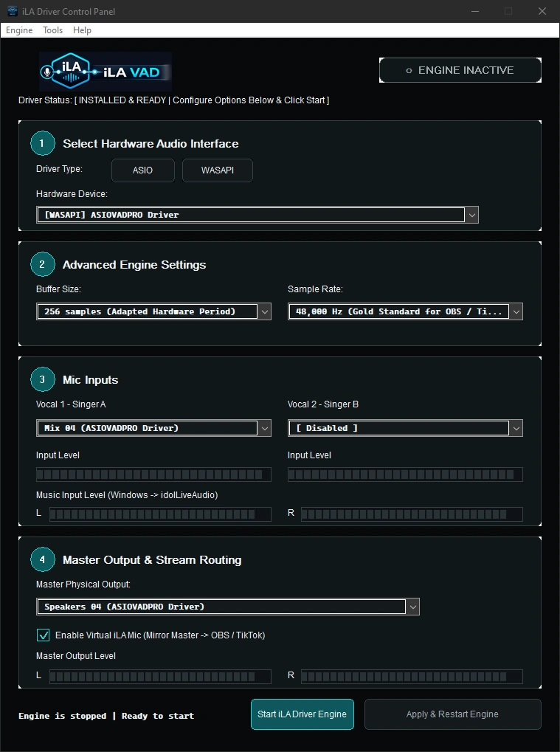The image size is (560, 752).
Task: Click the 'Hardware Device:' label
Action: tap(72, 194)
